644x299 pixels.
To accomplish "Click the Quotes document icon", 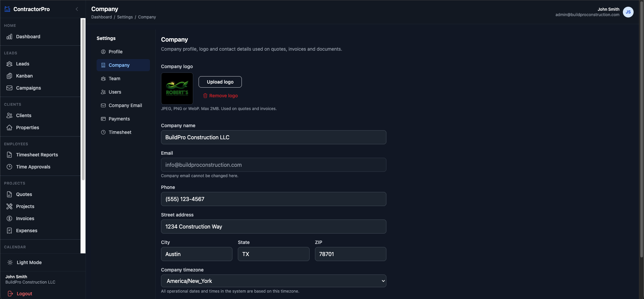I will tap(9, 194).
